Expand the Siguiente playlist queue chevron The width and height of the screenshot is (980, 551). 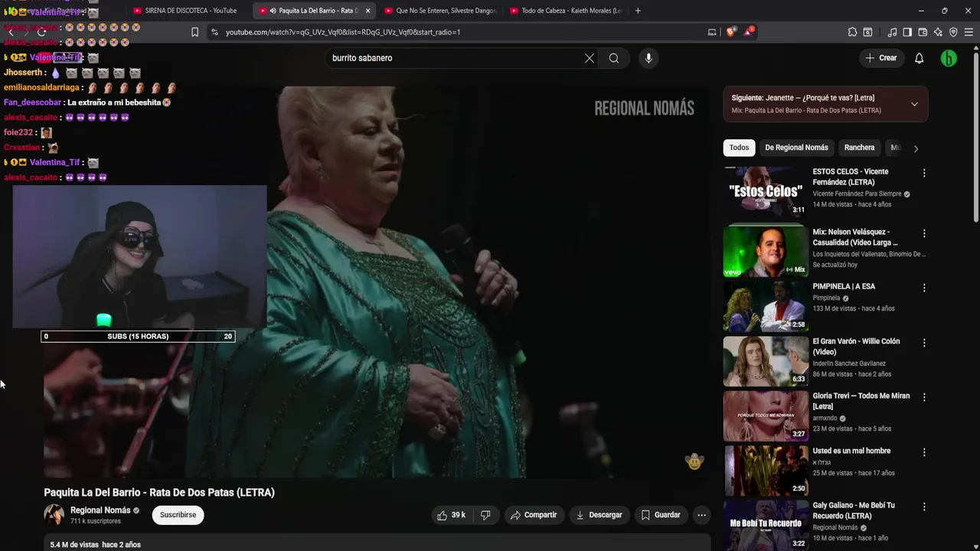pos(914,104)
